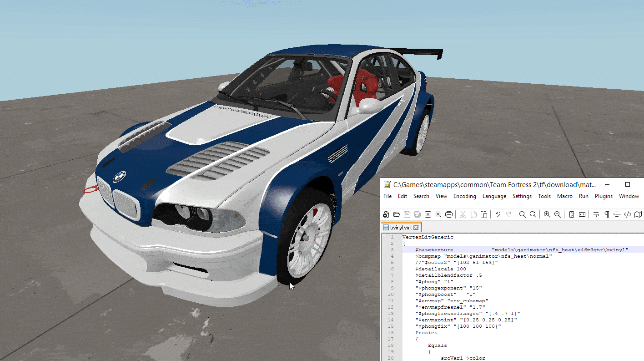Open the Macro menu

pos(565,196)
